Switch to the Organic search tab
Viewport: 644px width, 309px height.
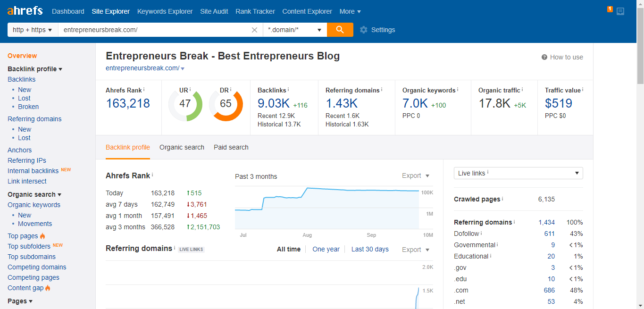coord(182,147)
